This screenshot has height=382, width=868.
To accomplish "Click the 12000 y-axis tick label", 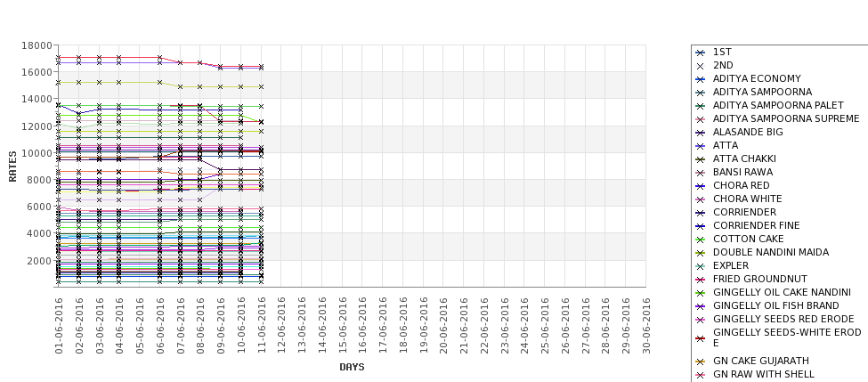I will click(x=37, y=126).
